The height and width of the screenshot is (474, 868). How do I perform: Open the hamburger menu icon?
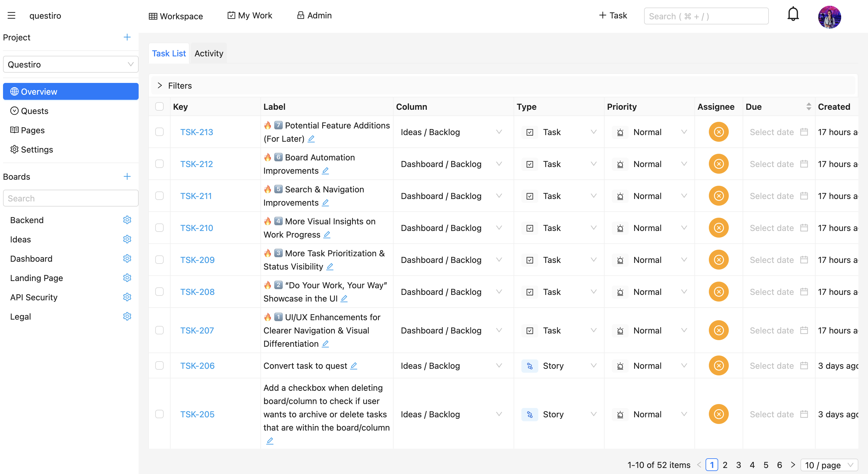coord(11,15)
